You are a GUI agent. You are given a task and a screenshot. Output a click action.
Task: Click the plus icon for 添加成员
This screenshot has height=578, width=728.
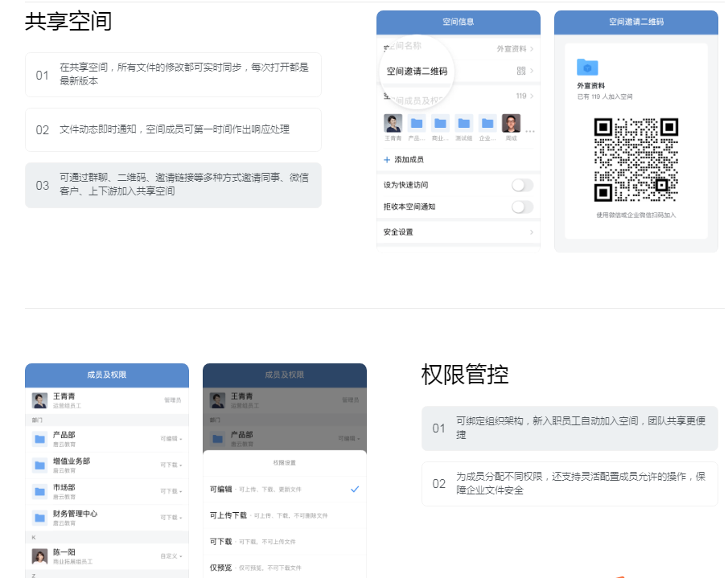click(387, 160)
